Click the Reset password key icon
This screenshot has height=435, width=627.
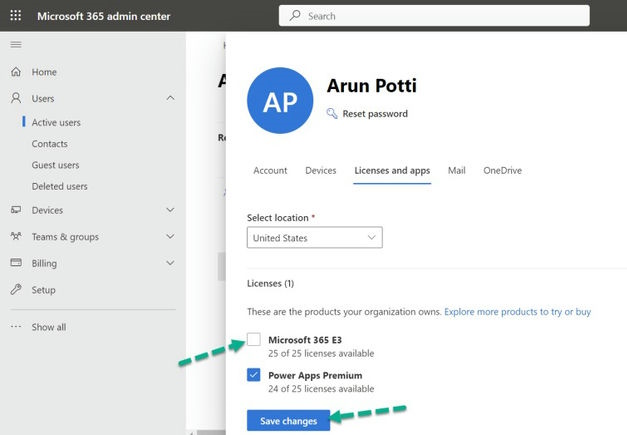(x=333, y=114)
